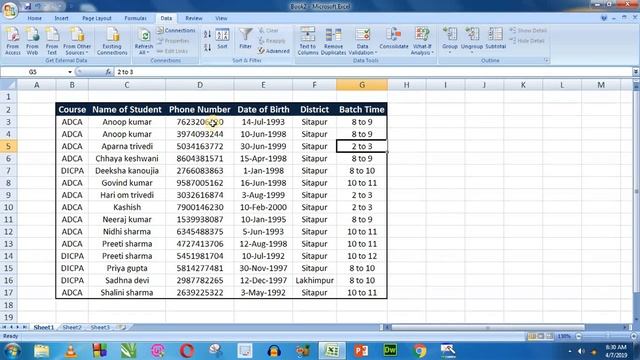Click Clear filter button
Image resolution: width=640 pixels, height=360 pixels.
(x=269, y=30)
